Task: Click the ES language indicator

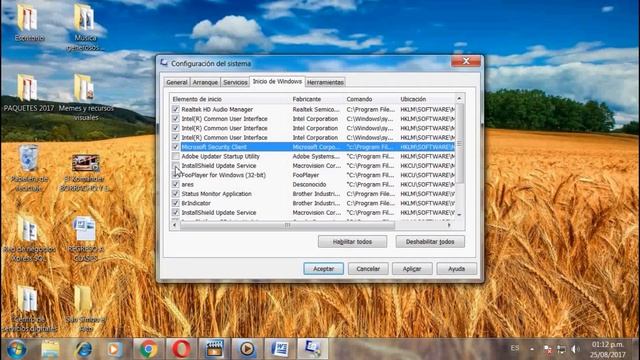Action: 515,348
